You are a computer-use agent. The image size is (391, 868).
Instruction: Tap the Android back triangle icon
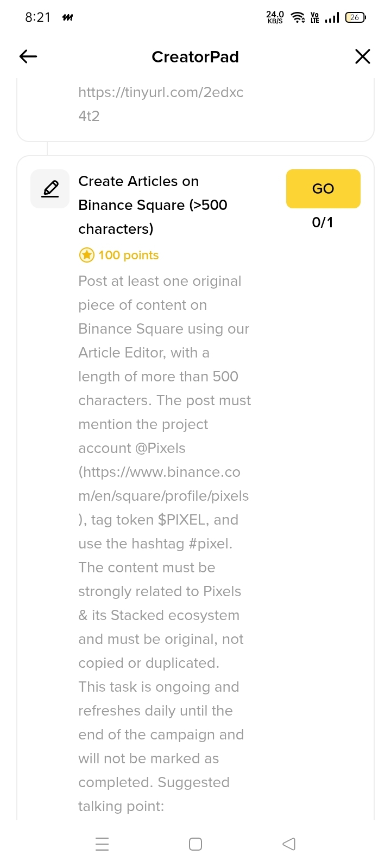(289, 844)
